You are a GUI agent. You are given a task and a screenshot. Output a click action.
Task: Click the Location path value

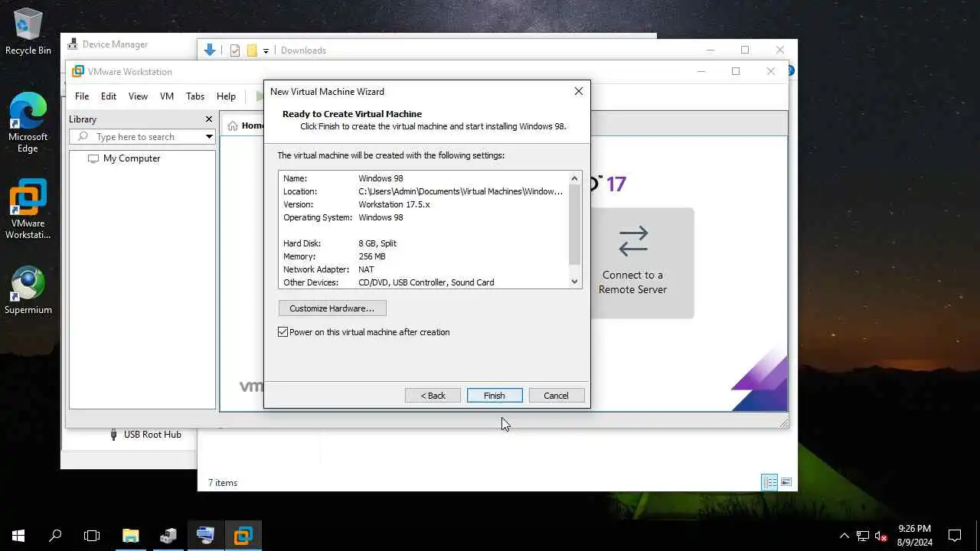coord(461,191)
